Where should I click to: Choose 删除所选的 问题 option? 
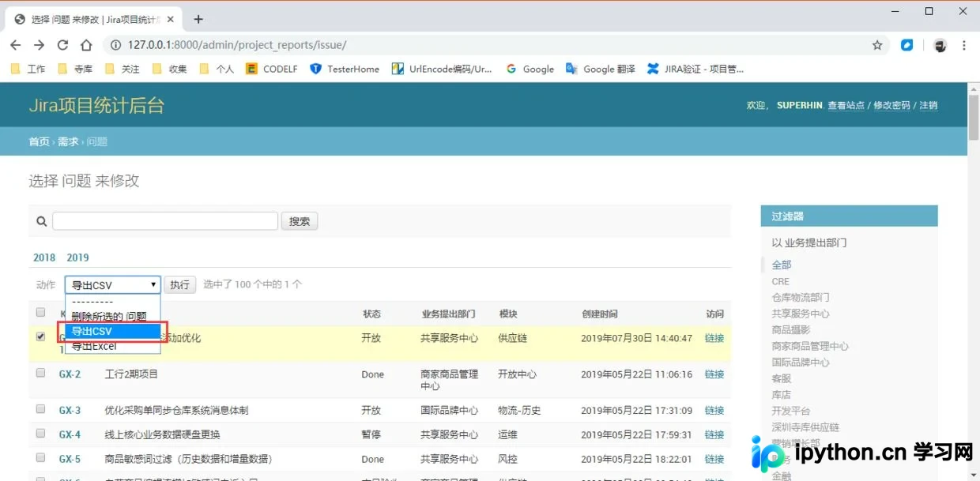point(113,317)
